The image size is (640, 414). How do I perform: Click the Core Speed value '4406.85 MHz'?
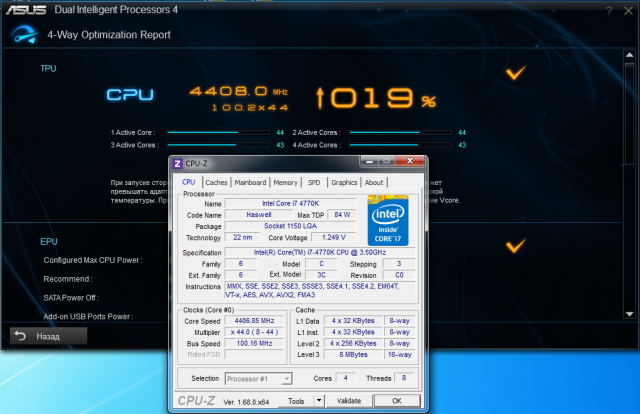click(254, 321)
